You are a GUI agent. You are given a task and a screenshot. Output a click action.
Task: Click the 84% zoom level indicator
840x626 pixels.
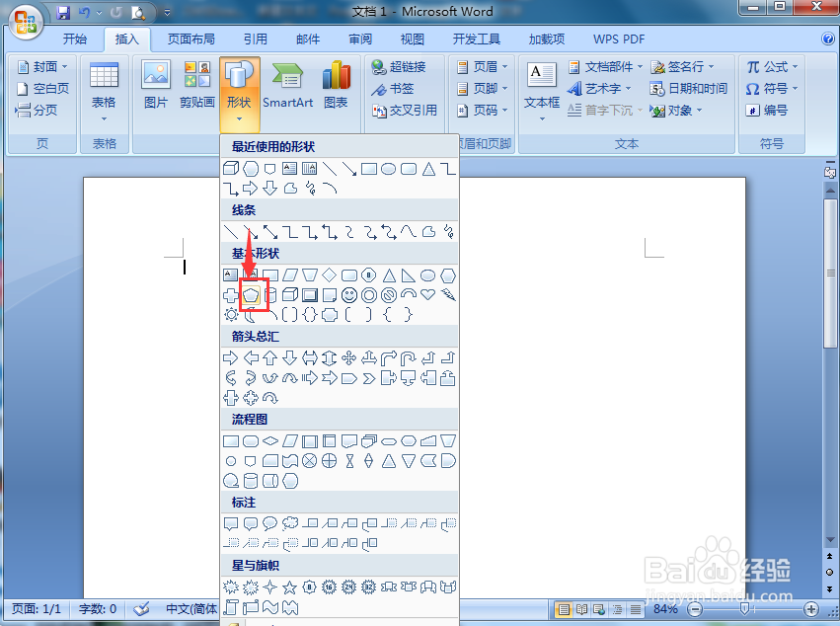pos(666,609)
